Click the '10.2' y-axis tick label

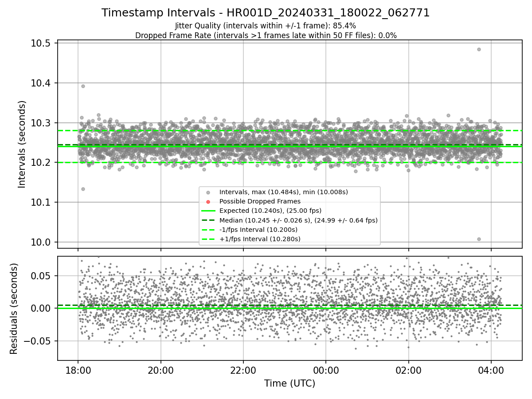[40, 163]
